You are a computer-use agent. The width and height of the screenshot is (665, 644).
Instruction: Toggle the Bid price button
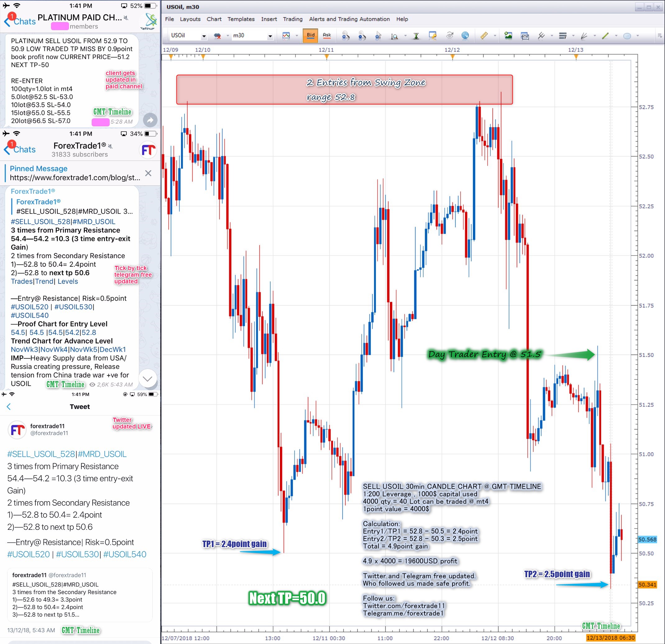click(x=310, y=35)
